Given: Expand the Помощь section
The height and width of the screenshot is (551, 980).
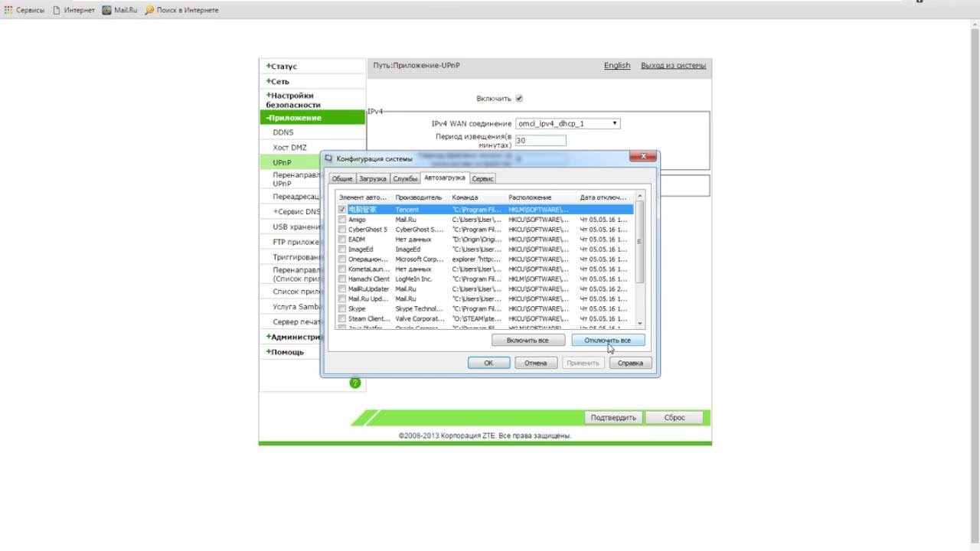Looking at the screenshot, I should coord(285,352).
